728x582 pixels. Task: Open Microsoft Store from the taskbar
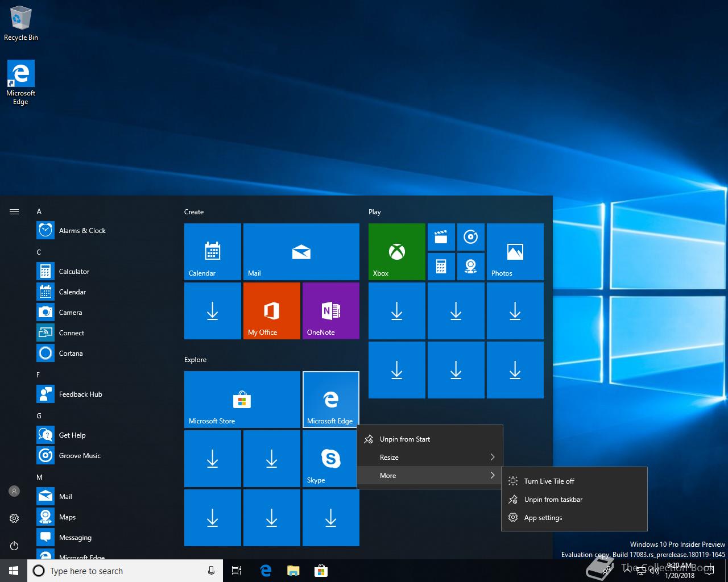321,571
